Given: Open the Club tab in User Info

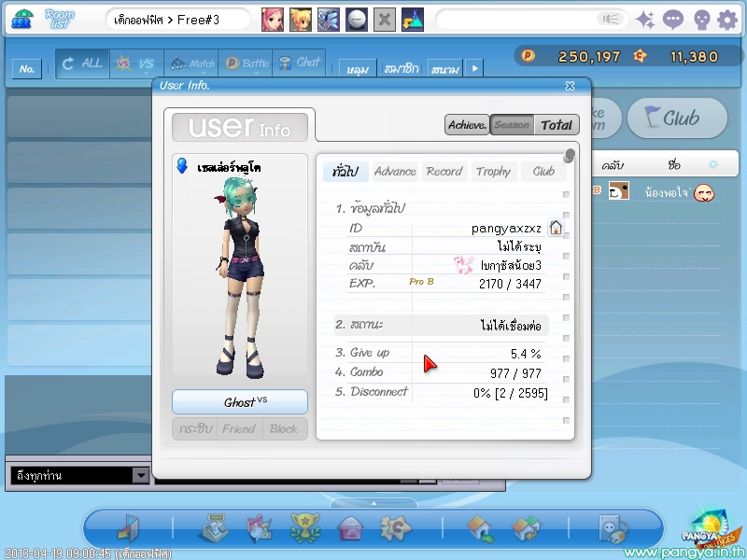Looking at the screenshot, I should pos(543,172).
